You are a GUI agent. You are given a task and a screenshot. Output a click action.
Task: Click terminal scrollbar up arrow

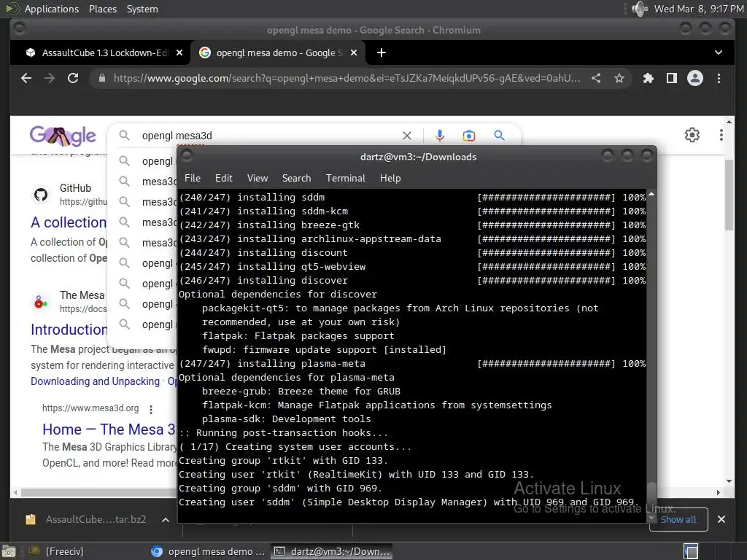(651, 194)
